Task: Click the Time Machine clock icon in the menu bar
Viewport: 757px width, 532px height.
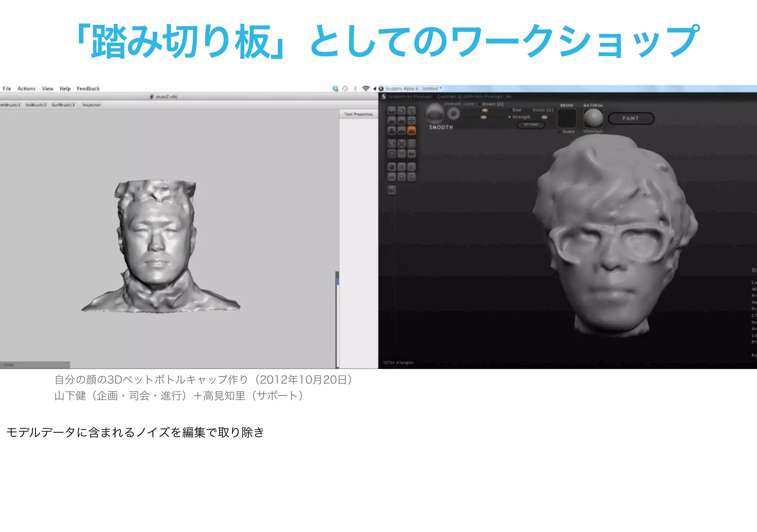Action: 345,89
